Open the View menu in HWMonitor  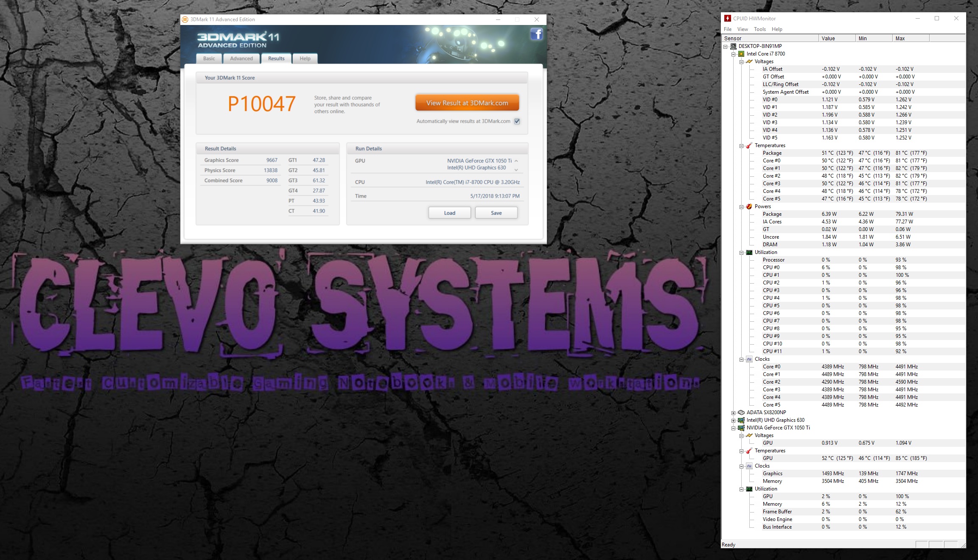tap(743, 29)
